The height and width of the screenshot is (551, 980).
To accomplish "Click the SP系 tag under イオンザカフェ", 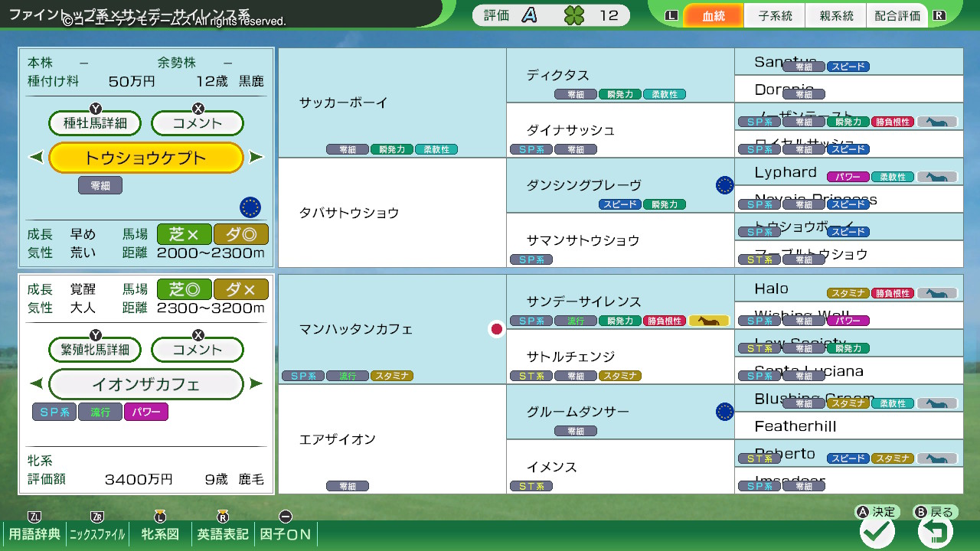I will pyautogui.click(x=54, y=412).
